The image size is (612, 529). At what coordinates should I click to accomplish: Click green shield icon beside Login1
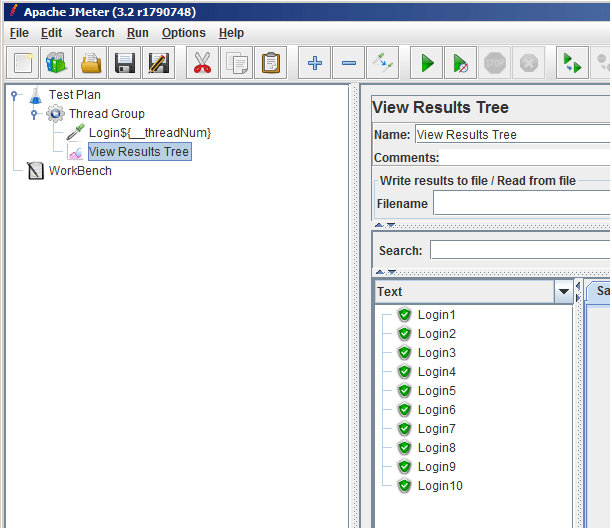tap(404, 315)
